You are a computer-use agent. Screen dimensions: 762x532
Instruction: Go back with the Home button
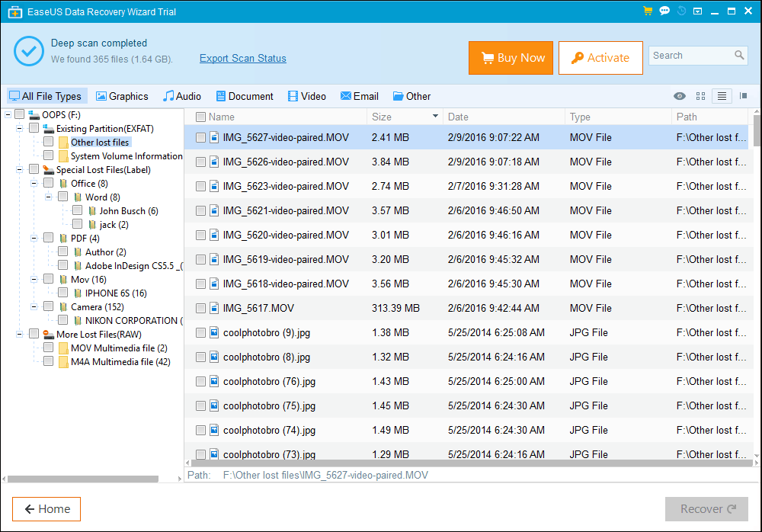pyautogui.click(x=46, y=508)
